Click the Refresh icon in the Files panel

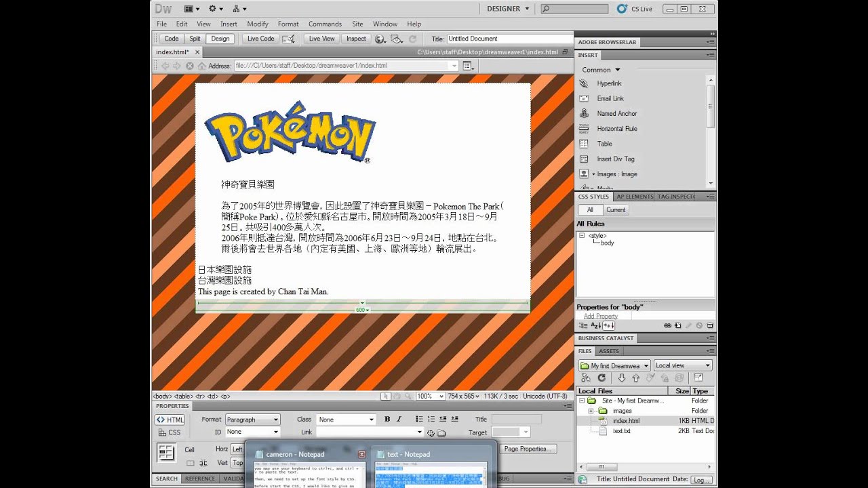coord(601,378)
